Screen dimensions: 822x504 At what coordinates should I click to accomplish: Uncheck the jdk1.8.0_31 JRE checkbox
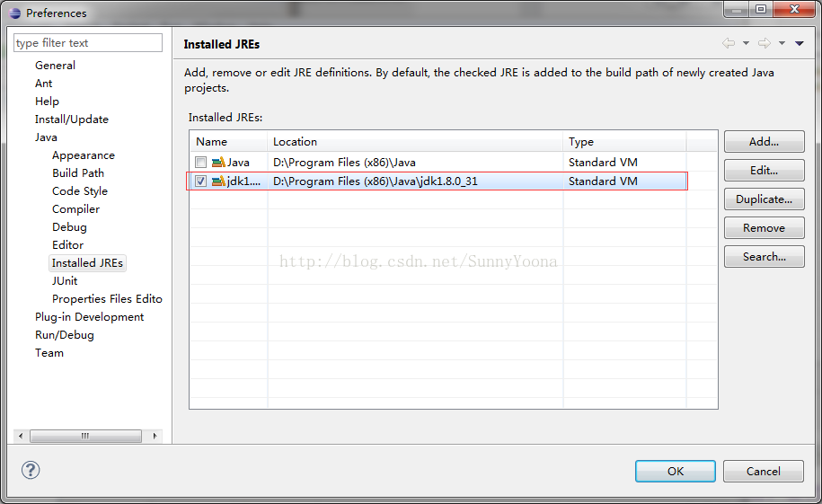tap(200, 181)
